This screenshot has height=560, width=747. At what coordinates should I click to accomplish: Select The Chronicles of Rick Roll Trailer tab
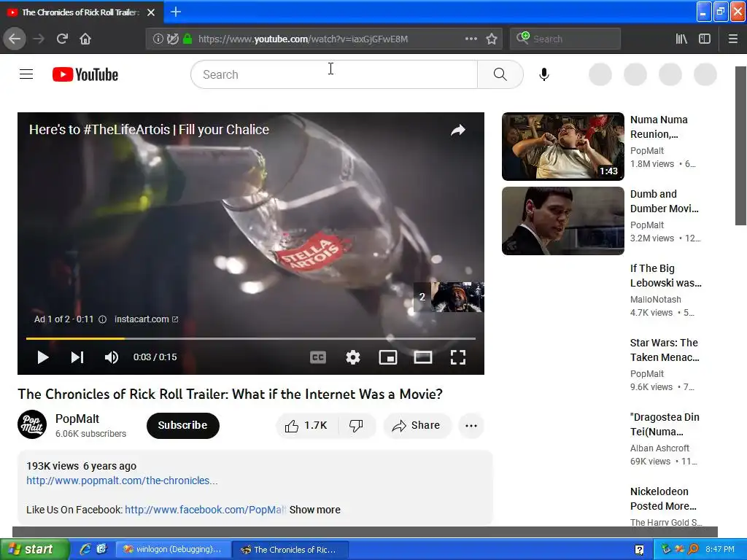coord(79,12)
